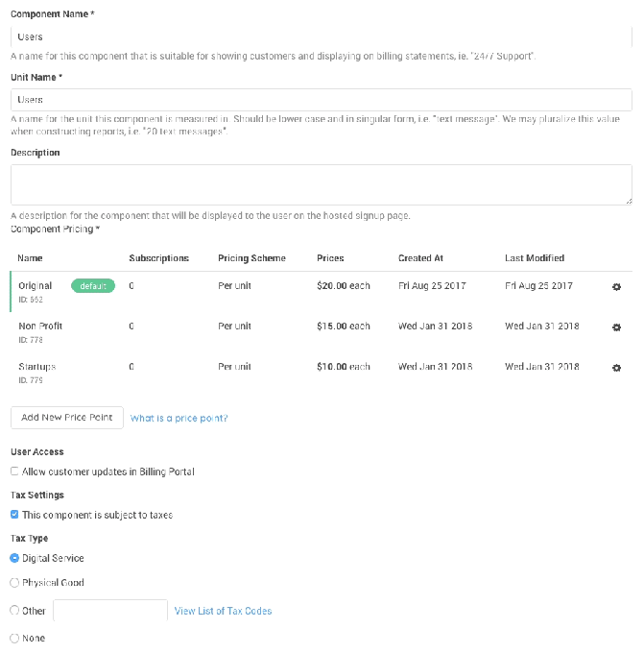Click into Component Name field
This screenshot has width=644, height=653.
coord(321,36)
